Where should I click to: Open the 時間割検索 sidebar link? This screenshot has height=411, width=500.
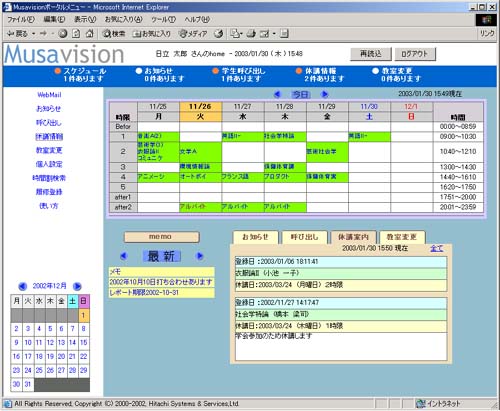pos(49,178)
